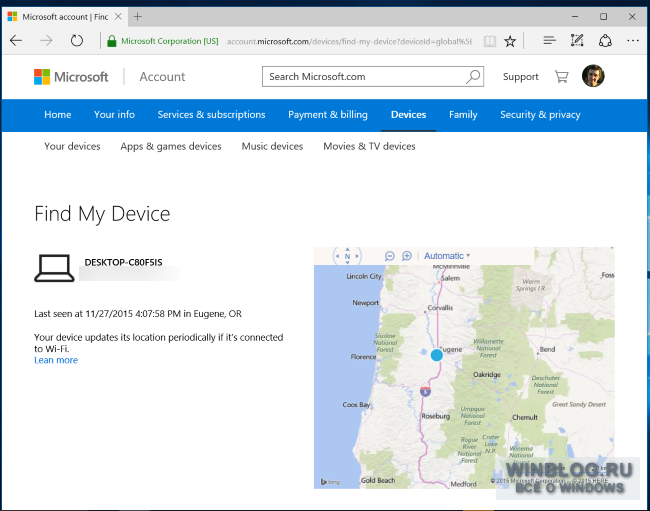Close the Microsoft account tab
This screenshot has height=511, width=650.
(x=118, y=17)
